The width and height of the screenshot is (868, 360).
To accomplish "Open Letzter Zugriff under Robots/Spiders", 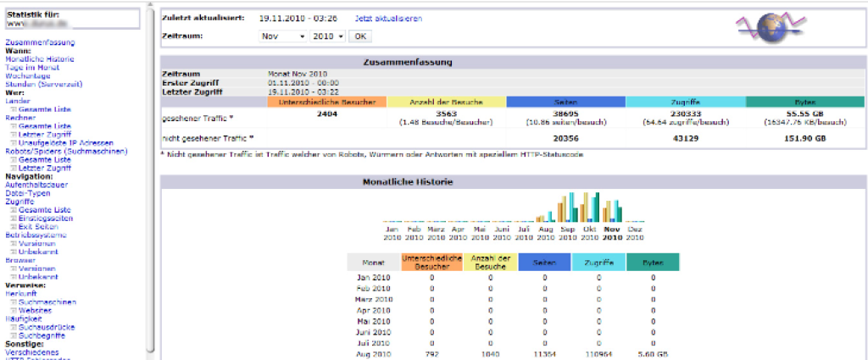I will (x=44, y=168).
